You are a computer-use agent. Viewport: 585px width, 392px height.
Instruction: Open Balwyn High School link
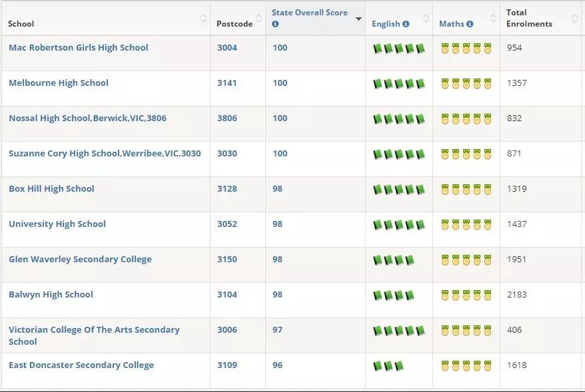pos(51,294)
